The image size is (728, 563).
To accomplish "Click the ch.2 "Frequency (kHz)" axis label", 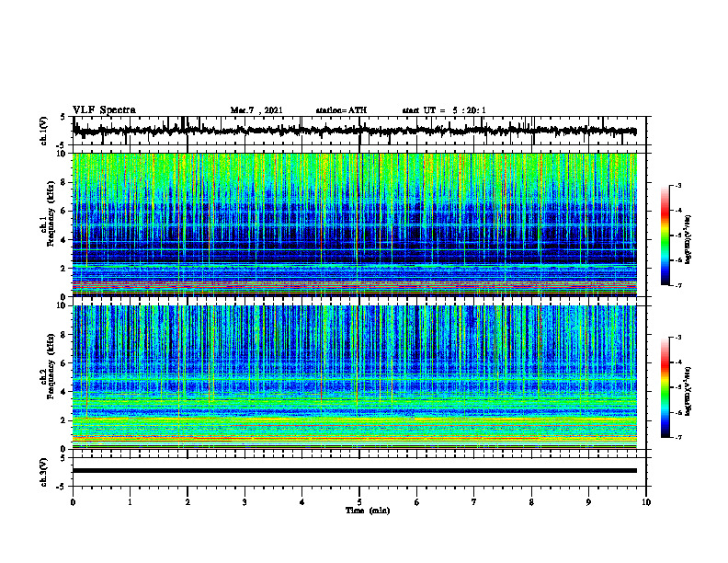I will (51, 366).
